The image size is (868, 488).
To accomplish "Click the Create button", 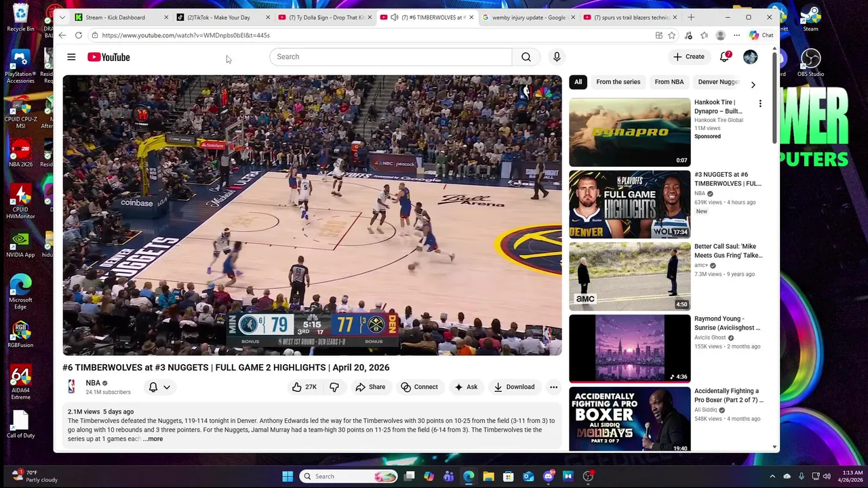I will click(689, 57).
